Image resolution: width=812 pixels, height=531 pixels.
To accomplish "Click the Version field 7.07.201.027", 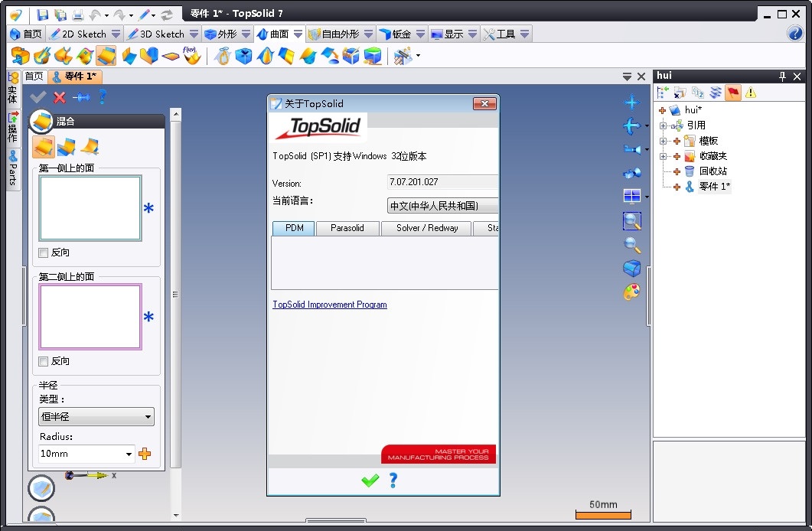I will click(443, 181).
